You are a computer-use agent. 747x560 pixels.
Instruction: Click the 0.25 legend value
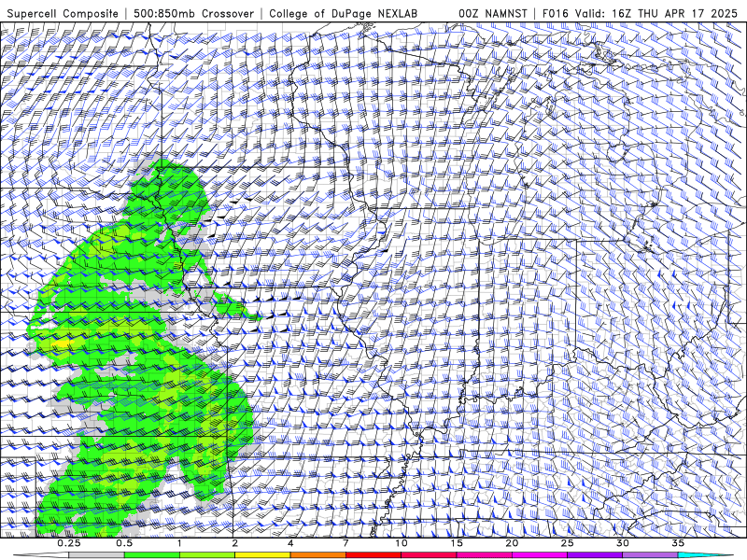(69, 543)
